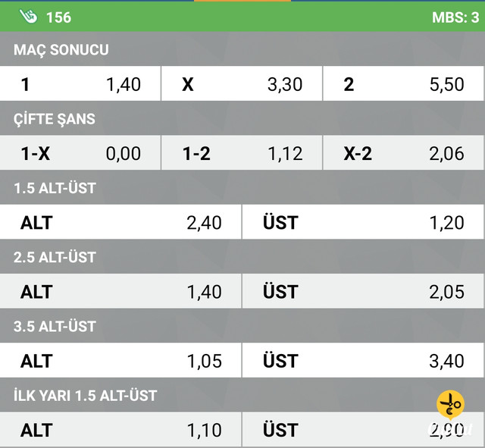Choose 3.5 ALT odds 1,05

[x=120, y=360]
